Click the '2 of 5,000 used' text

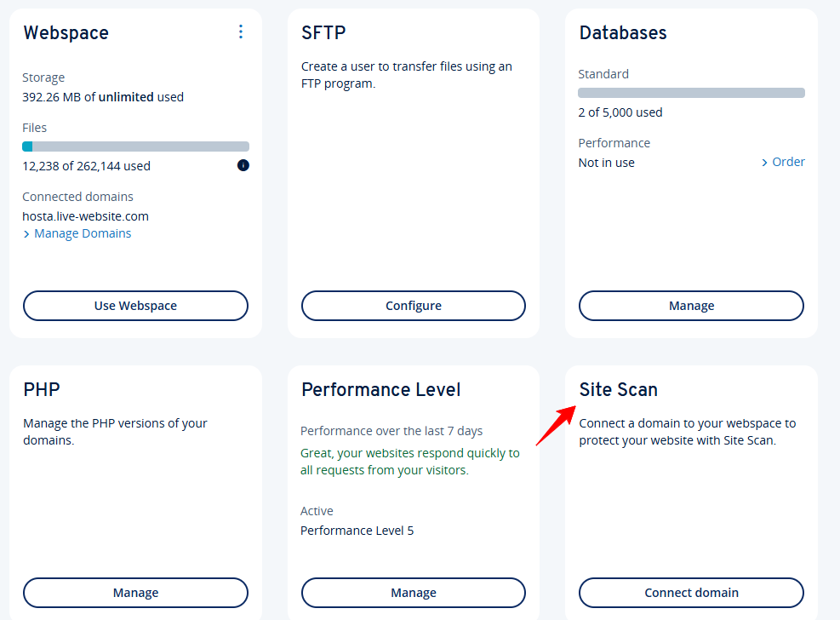[x=620, y=112]
